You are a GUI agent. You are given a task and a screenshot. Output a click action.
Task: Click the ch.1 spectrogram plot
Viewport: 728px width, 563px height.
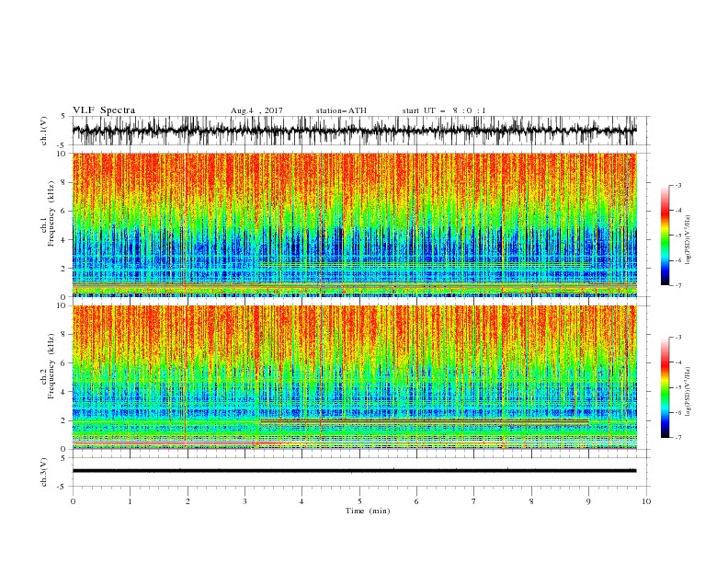click(354, 224)
